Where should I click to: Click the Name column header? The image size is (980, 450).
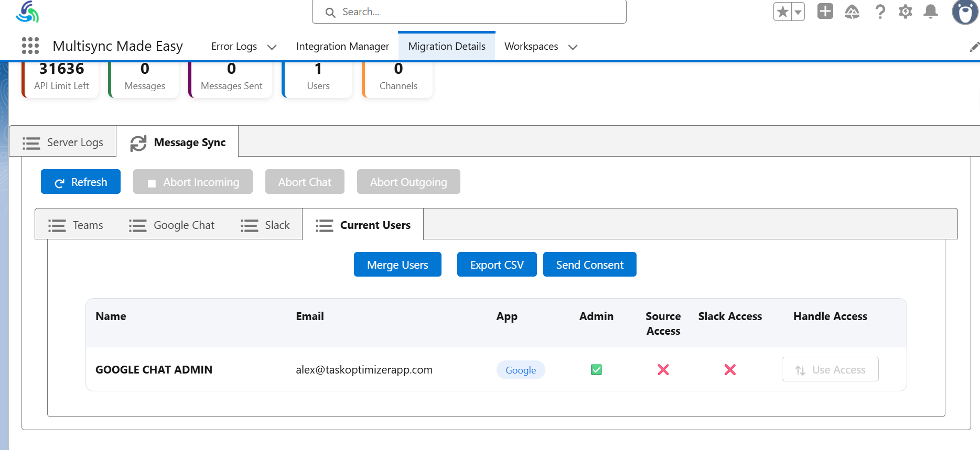[111, 316]
